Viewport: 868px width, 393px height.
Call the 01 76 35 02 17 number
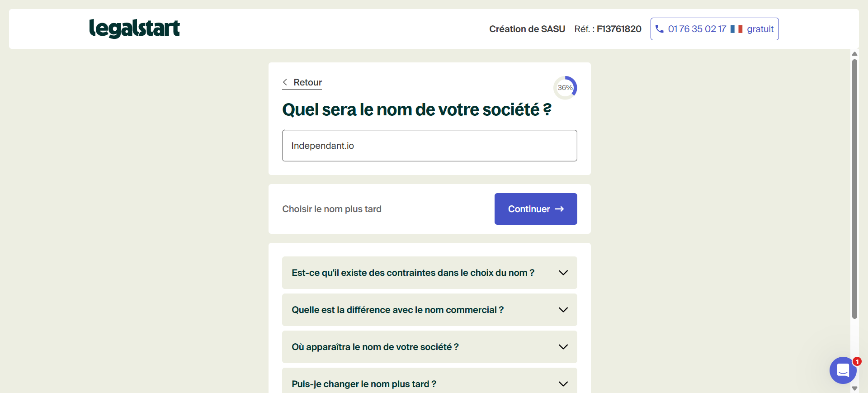point(697,29)
